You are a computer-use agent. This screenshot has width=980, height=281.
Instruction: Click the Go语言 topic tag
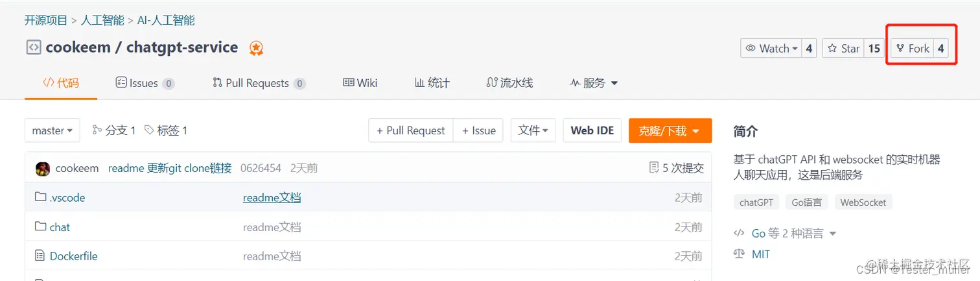point(807,202)
